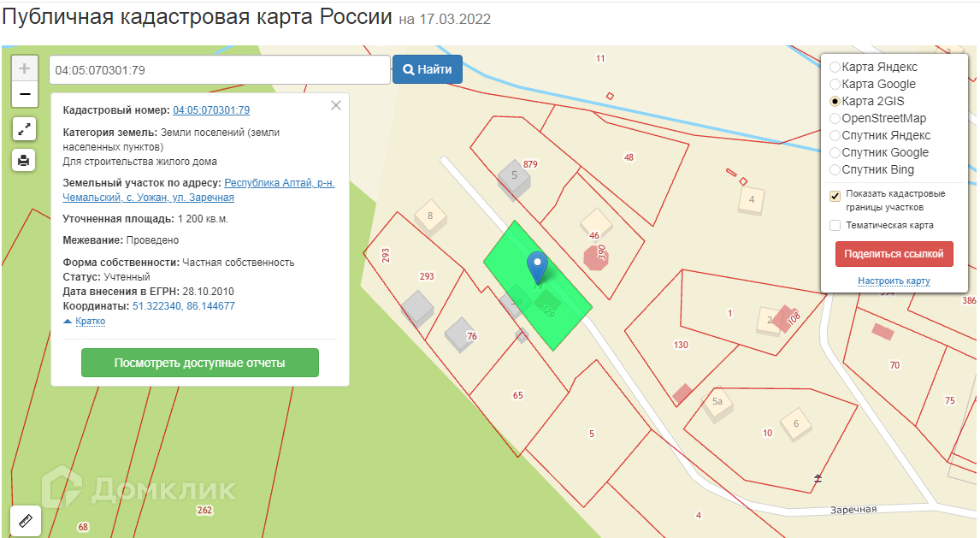Toggle Показать кадастровые границы участков checkbox
This screenshot has width=980, height=538.
(x=835, y=196)
